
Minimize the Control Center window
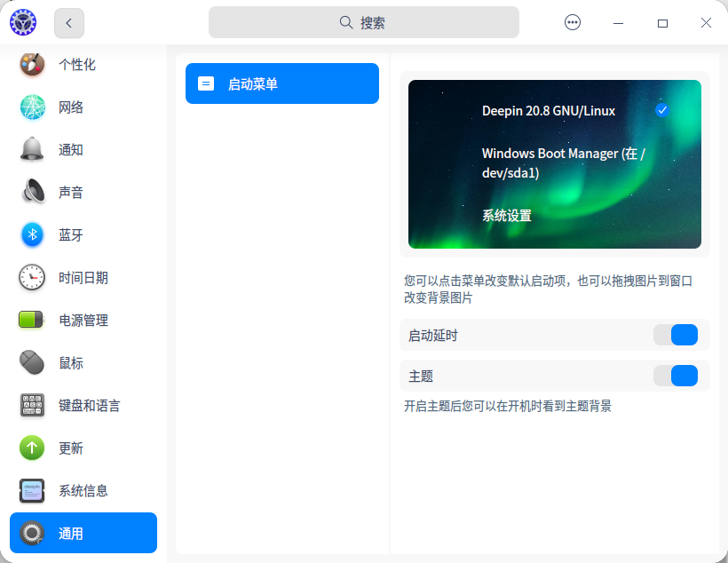[618, 23]
